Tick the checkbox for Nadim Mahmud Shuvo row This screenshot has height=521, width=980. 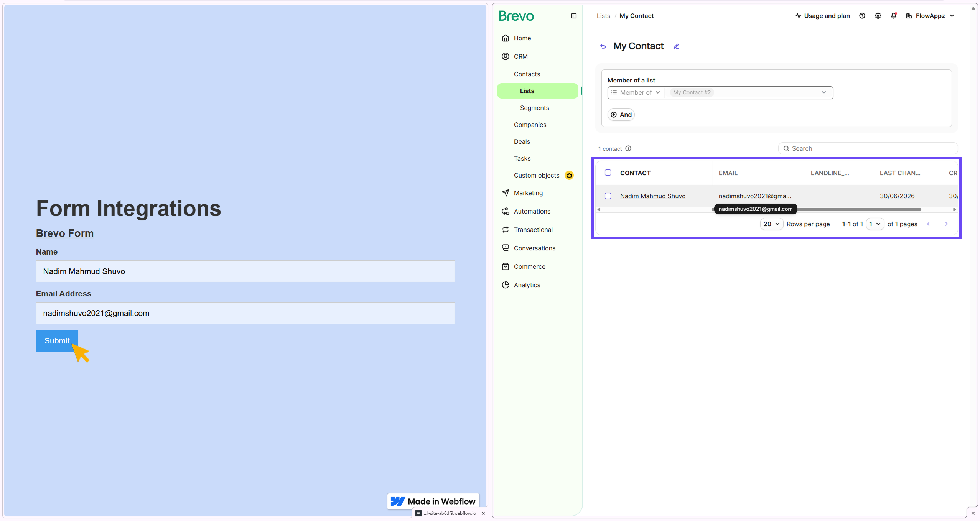coord(608,196)
